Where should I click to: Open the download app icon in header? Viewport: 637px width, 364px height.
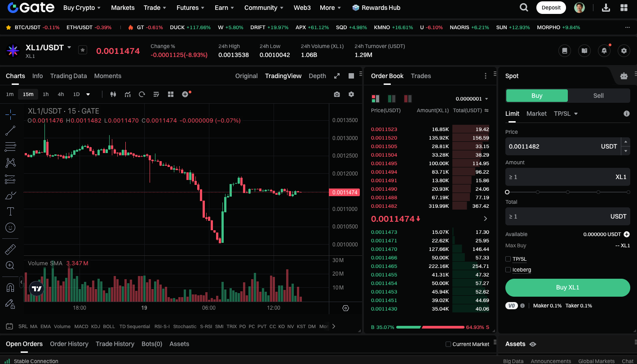coord(606,8)
